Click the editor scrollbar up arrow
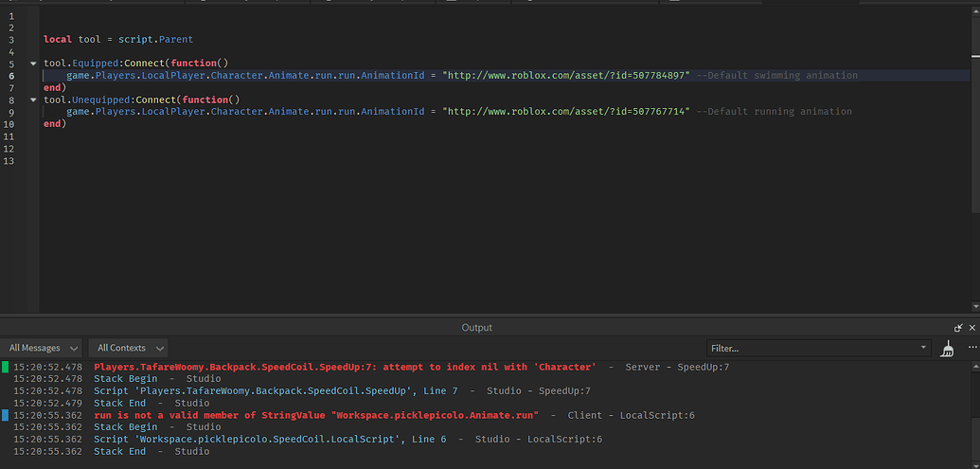This screenshot has height=469, width=980. click(x=975, y=12)
